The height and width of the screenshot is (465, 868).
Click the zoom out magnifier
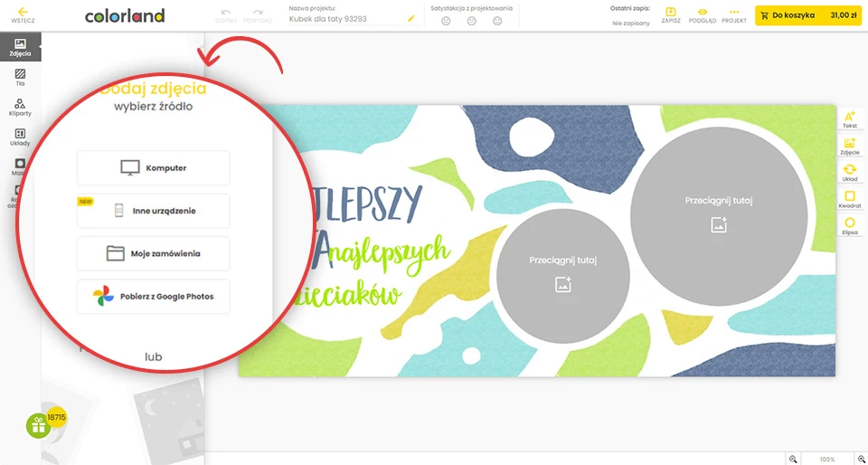coord(793,459)
